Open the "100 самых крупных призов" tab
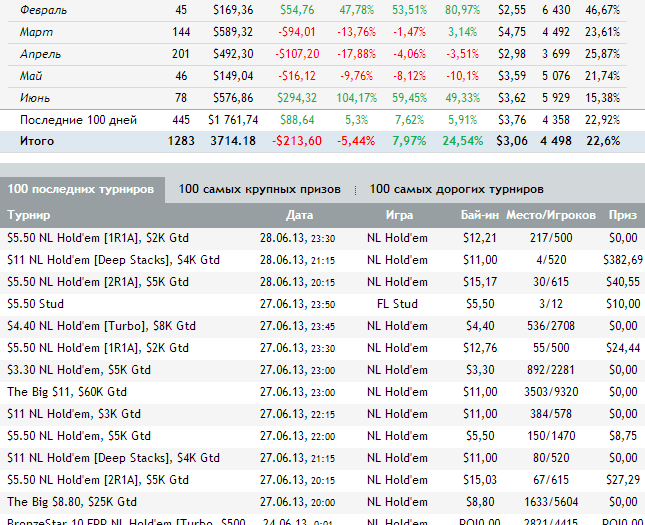Viewport: 645px width, 525px height. [260, 189]
